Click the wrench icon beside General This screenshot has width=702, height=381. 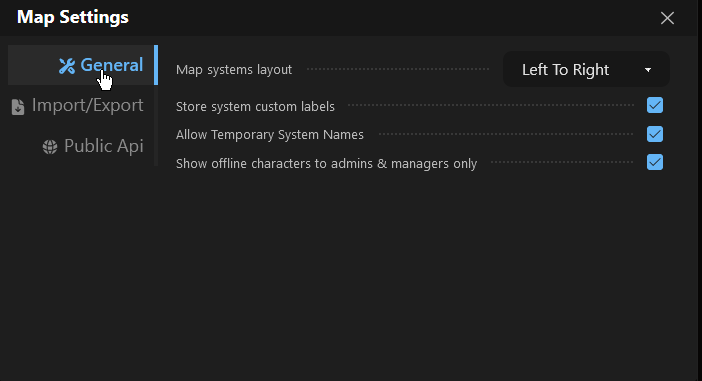(67, 66)
